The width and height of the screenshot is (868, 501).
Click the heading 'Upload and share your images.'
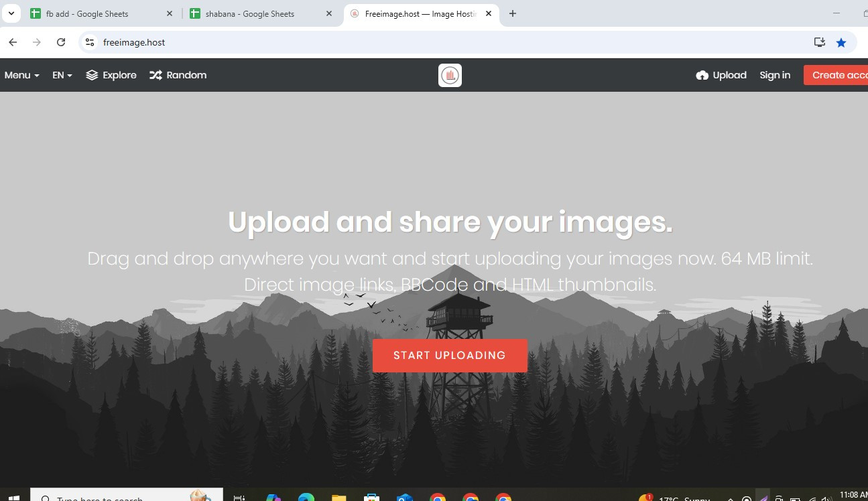pos(450,222)
